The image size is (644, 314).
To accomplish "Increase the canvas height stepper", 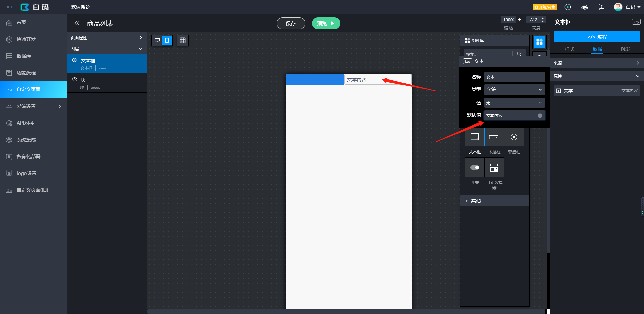I will click(x=543, y=18).
